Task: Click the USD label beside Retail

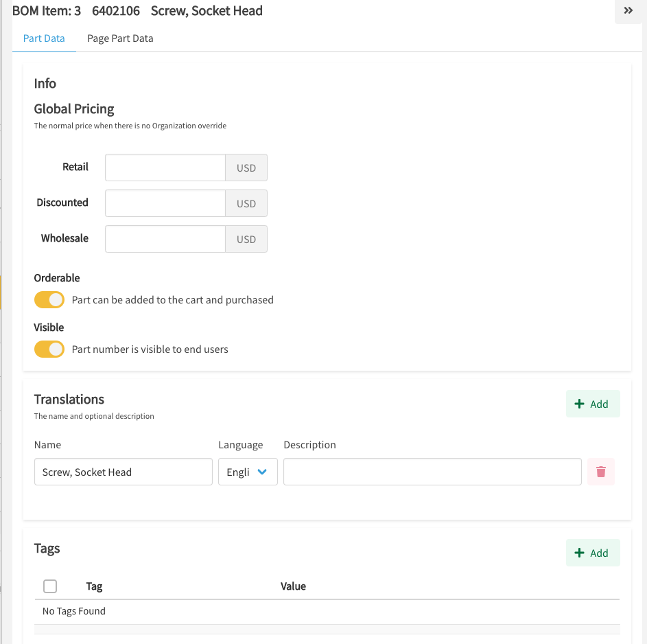Action: pyautogui.click(x=246, y=168)
